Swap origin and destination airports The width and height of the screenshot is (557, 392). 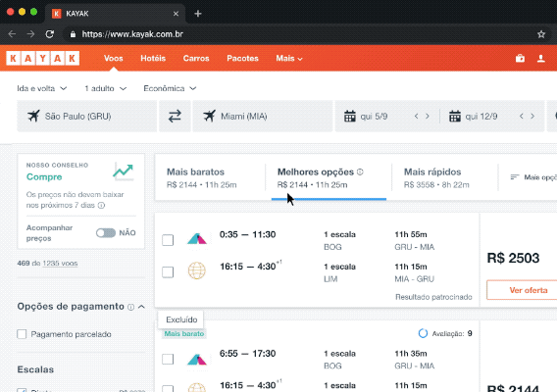pos(175,116)
